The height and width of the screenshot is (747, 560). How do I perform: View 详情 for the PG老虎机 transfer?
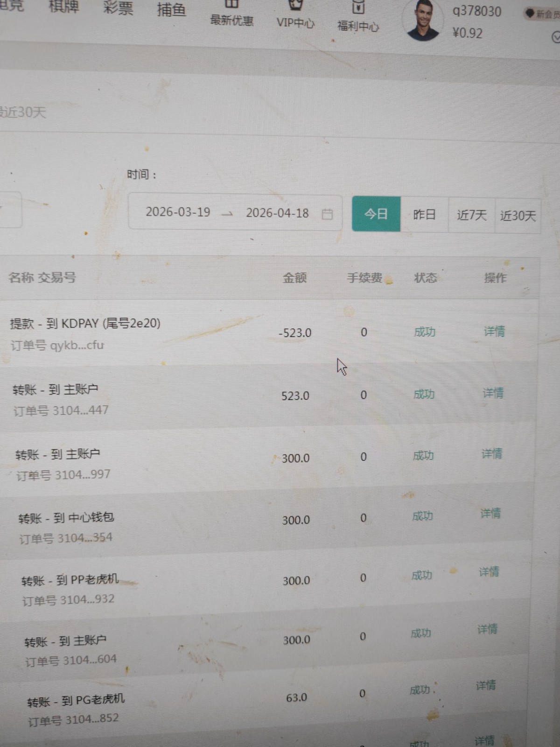pyautogui.click(x=486, y=685)
